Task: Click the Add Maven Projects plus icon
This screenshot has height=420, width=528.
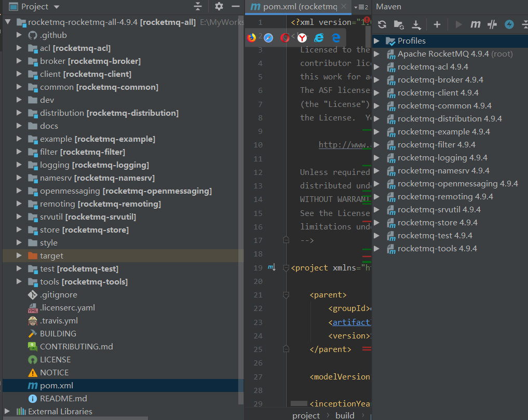Action: [437, 24]
